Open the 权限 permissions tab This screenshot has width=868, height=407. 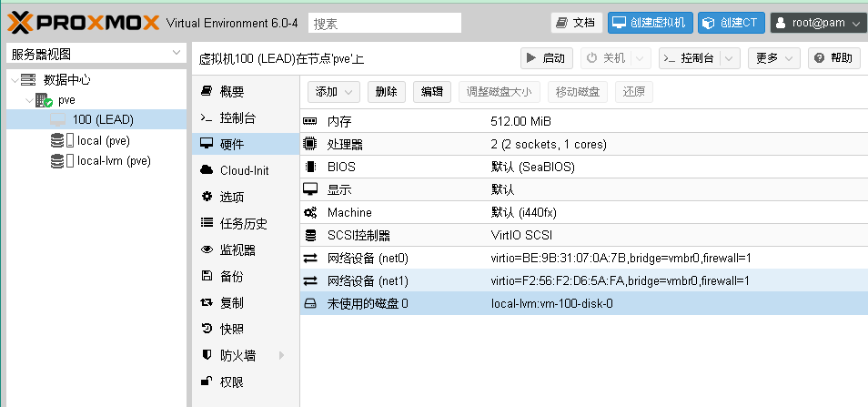pos(246,382)
